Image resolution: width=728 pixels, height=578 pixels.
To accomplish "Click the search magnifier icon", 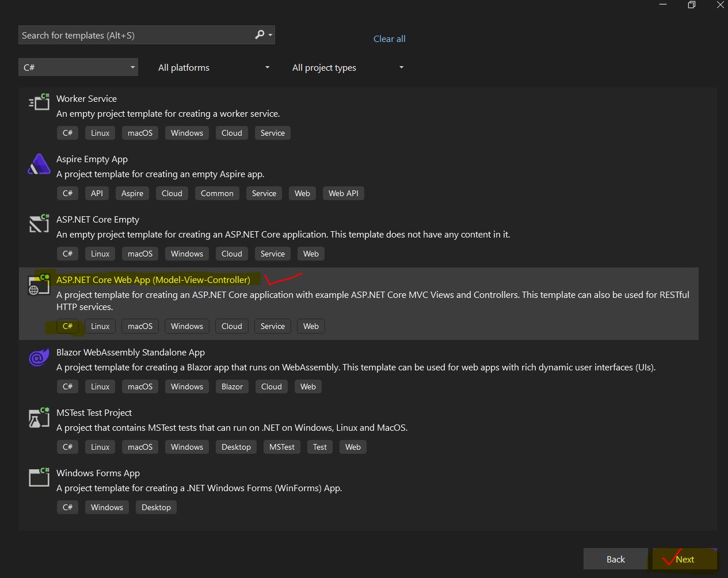I will pos(260,35).
